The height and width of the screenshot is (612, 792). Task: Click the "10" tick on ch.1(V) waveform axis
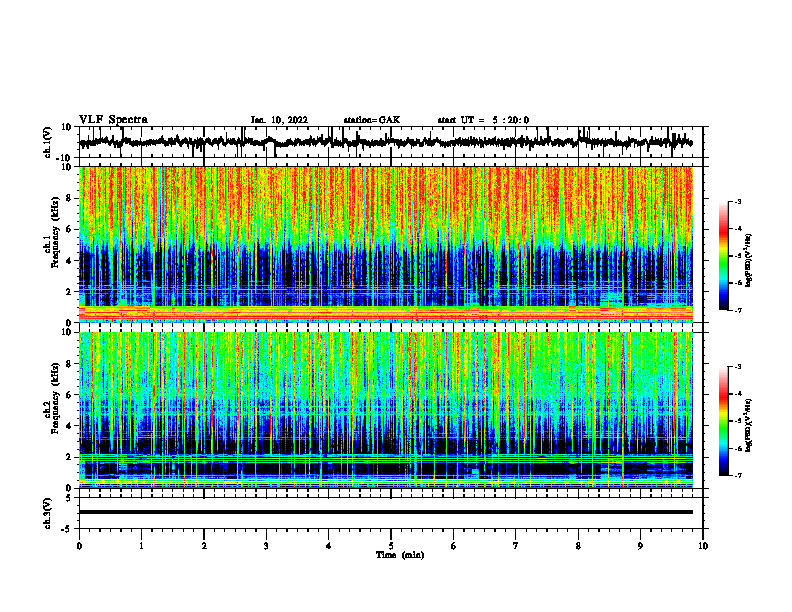tap(67, 127)
